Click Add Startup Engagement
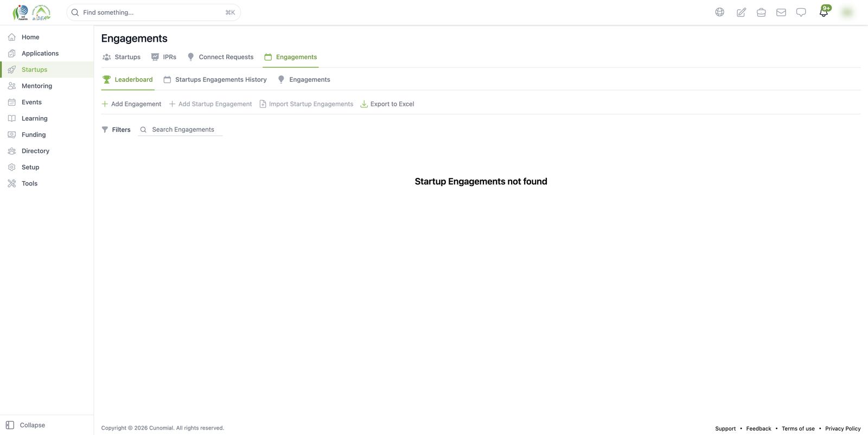The image size is (868, 435). (210, 104)
